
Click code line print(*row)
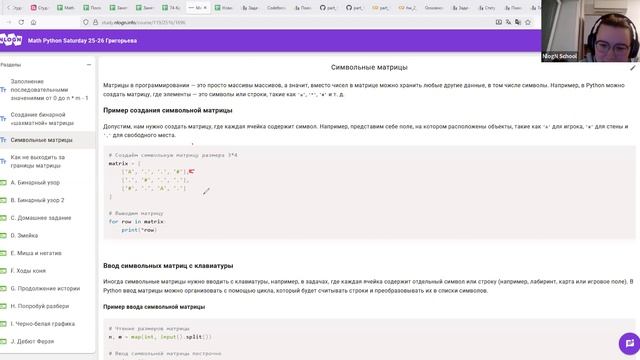[139, 230]
